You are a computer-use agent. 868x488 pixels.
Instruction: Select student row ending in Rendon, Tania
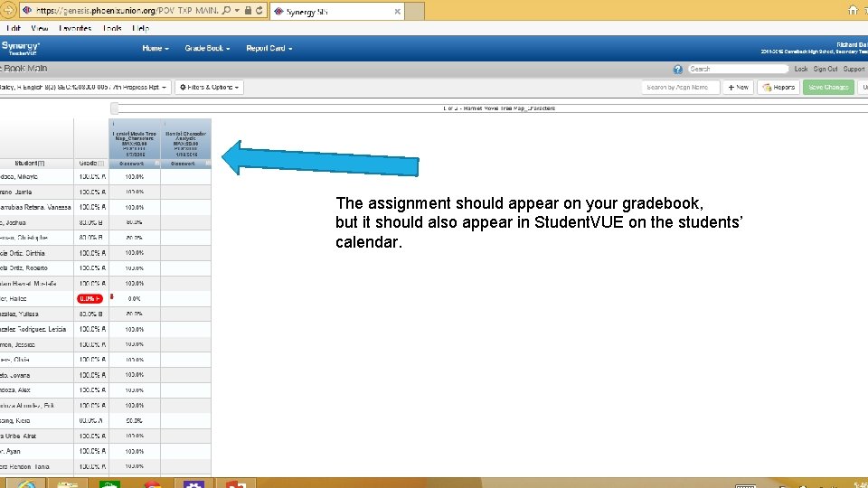coord(36,467)
